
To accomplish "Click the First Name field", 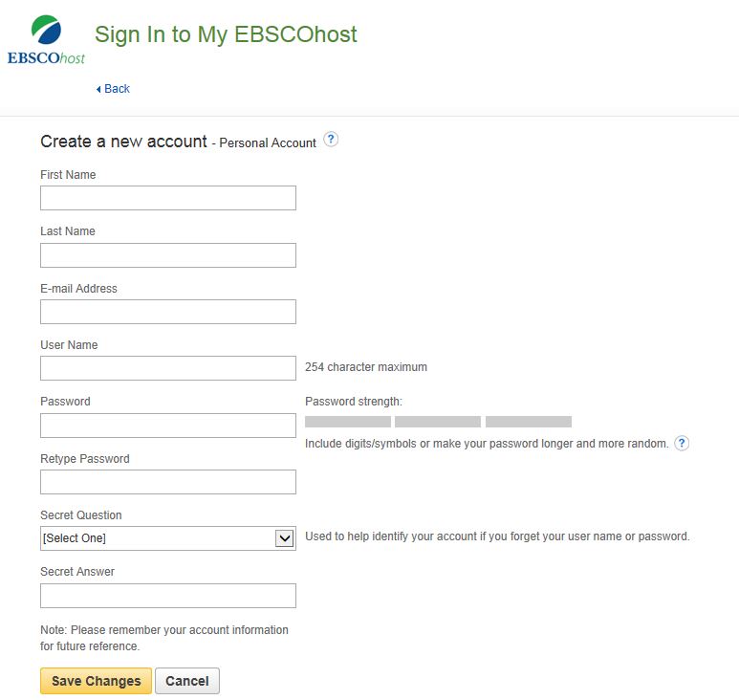I will tap(168, 198).
